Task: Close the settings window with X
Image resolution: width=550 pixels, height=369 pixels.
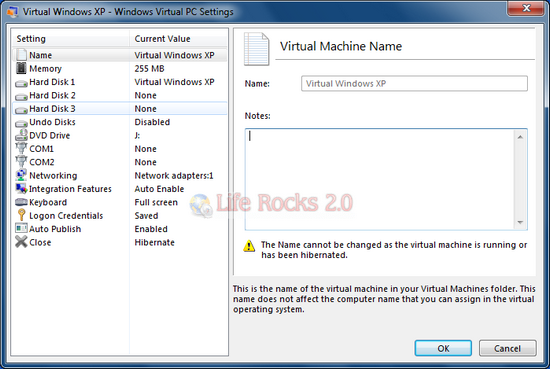Action: click(x=526, y=8)
